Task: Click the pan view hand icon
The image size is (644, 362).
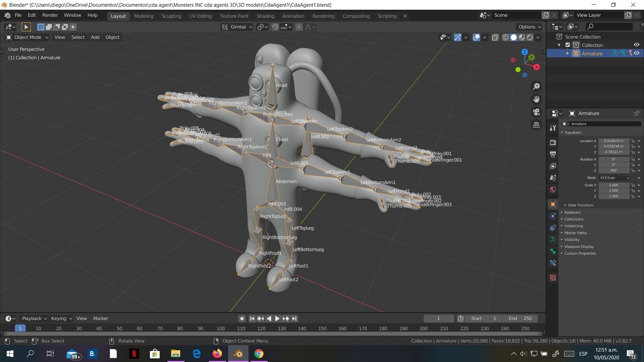Action: pos(536,99)
